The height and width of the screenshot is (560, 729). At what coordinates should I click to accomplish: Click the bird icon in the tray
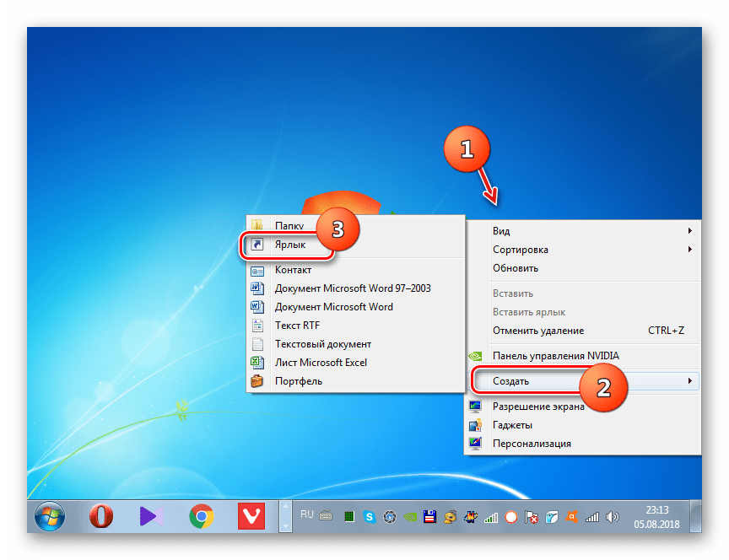tap(552, 517)
